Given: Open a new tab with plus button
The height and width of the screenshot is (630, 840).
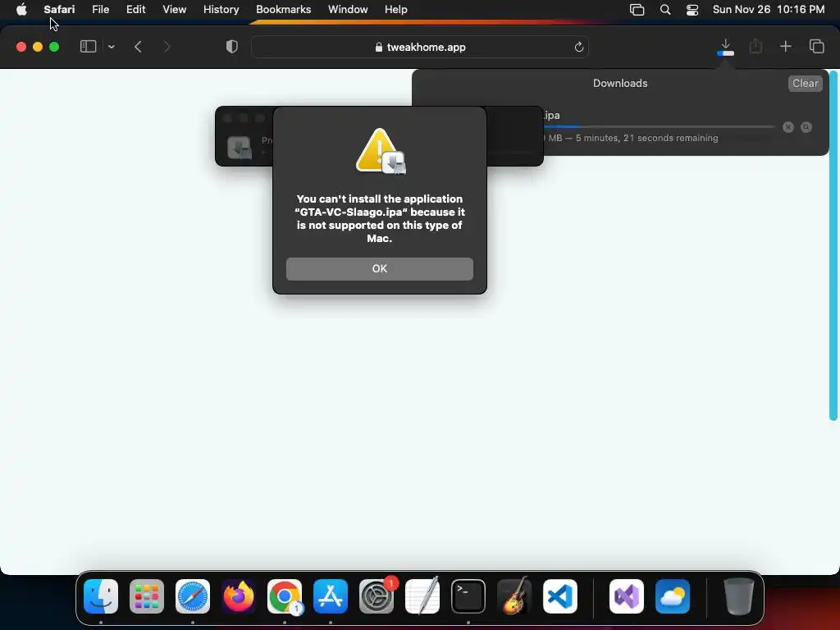Looking at the screenshot, I should coord(785,47).
